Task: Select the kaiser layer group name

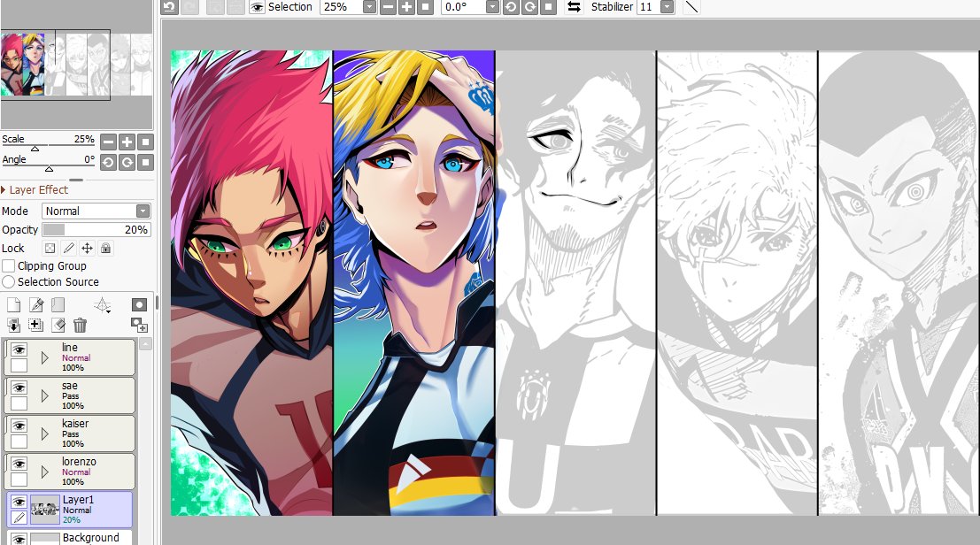Action: 75,423
